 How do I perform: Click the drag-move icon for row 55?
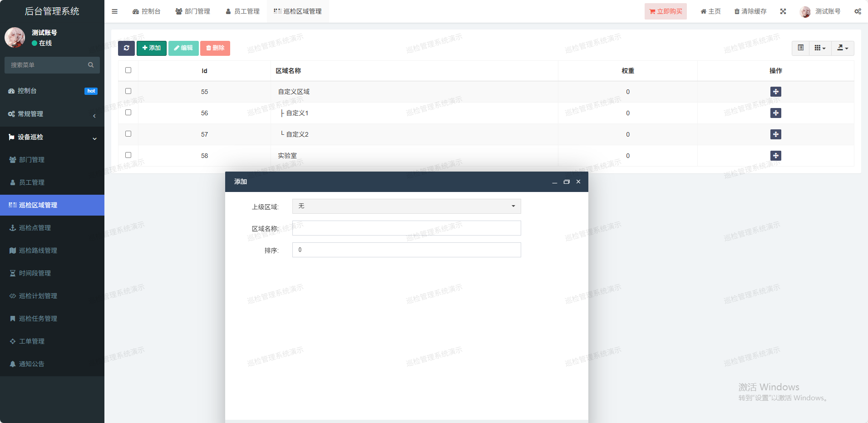tap(775, 92)
